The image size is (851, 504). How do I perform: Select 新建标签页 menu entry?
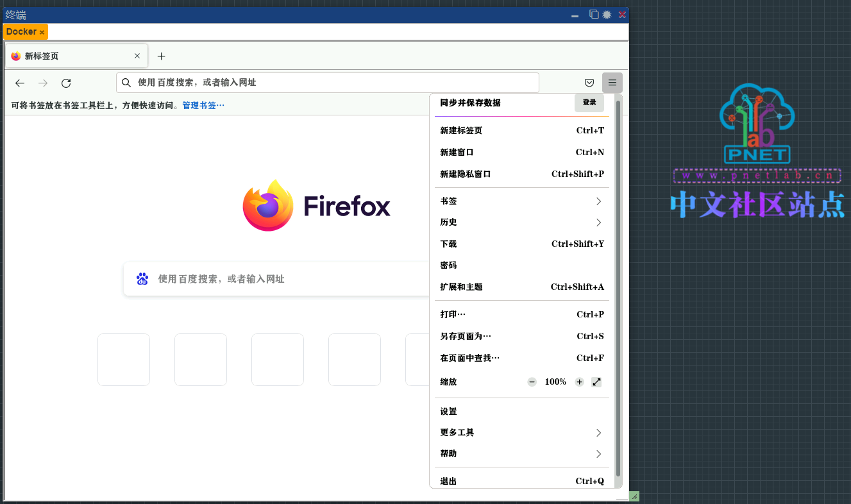pyautogui.click(x=522, y=131)
